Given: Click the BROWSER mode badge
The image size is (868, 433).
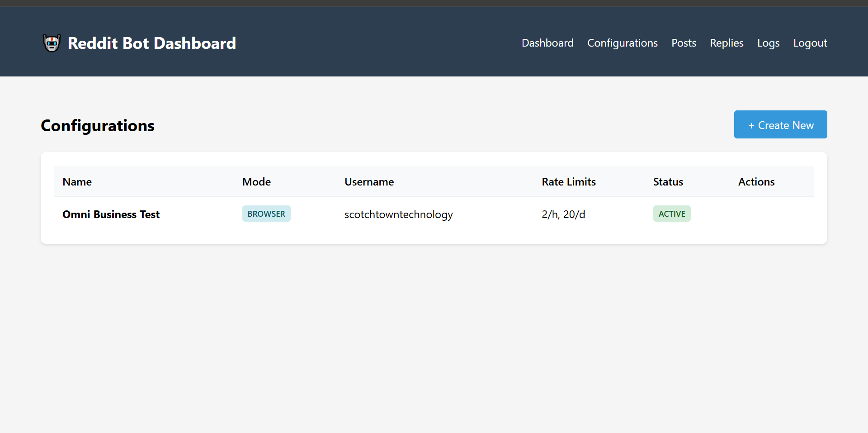Looking at the screenshot, I should coord(266,214).
